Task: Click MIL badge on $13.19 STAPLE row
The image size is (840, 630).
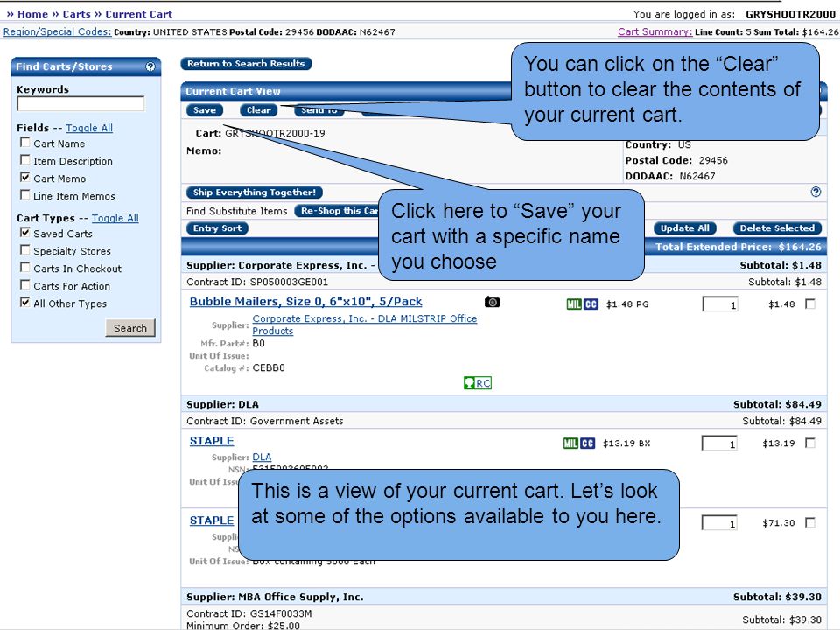Action: pos(570,444)
